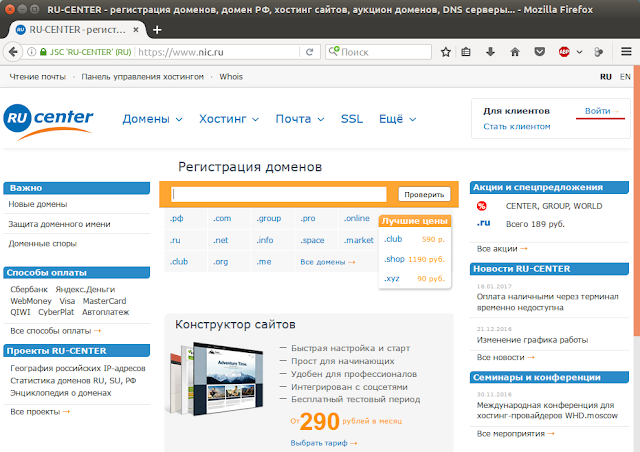640x452 pixels.
Task: Click the Adblock Plus ABP icon
Action: (564, 52)
